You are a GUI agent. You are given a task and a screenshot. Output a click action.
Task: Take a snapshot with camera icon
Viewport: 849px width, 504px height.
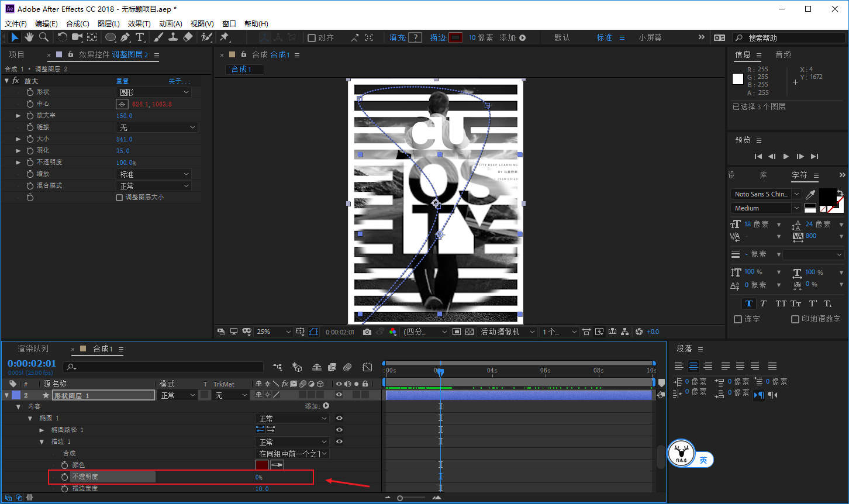point(367,332)
